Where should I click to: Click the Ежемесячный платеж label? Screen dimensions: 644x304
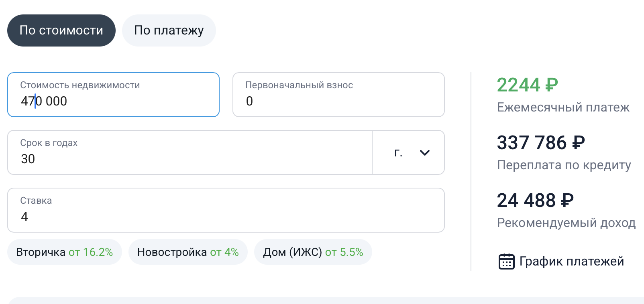pyautogui.click(x=563, y=107)
